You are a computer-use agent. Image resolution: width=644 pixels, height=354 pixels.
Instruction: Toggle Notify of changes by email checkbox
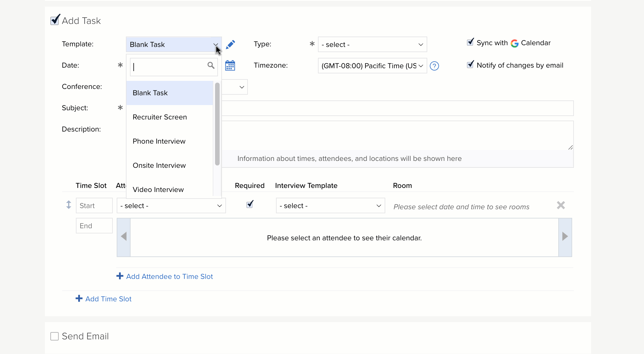(470, 64)
